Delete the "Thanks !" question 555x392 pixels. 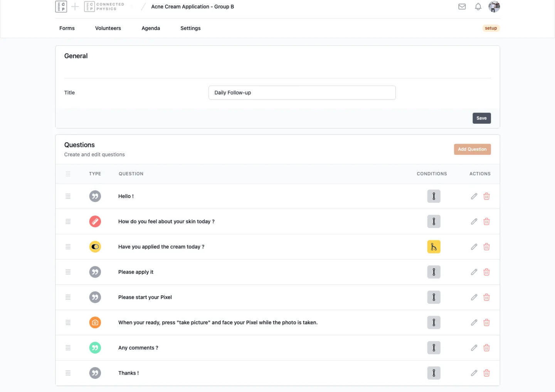[x=486, y=373]
